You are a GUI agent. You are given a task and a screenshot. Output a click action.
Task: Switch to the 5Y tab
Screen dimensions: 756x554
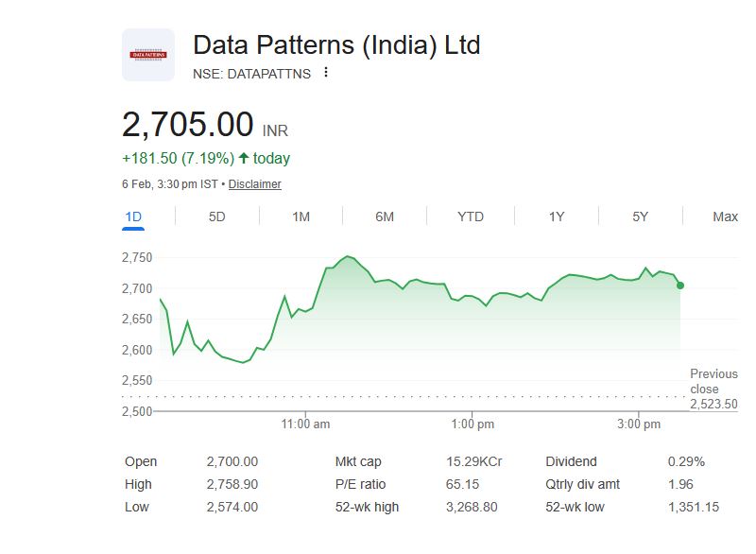[641, 216]
